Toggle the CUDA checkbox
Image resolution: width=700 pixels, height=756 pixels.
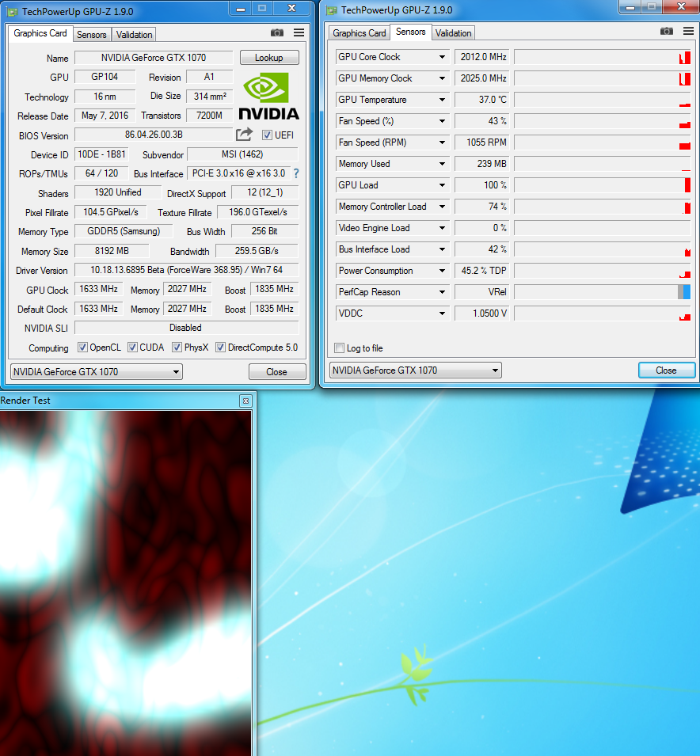pyautogui.click(x=133, y=348)
